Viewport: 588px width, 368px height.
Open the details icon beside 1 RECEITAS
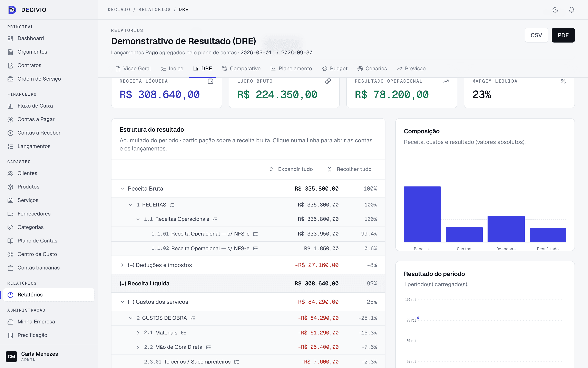click(x=172, y=205)
